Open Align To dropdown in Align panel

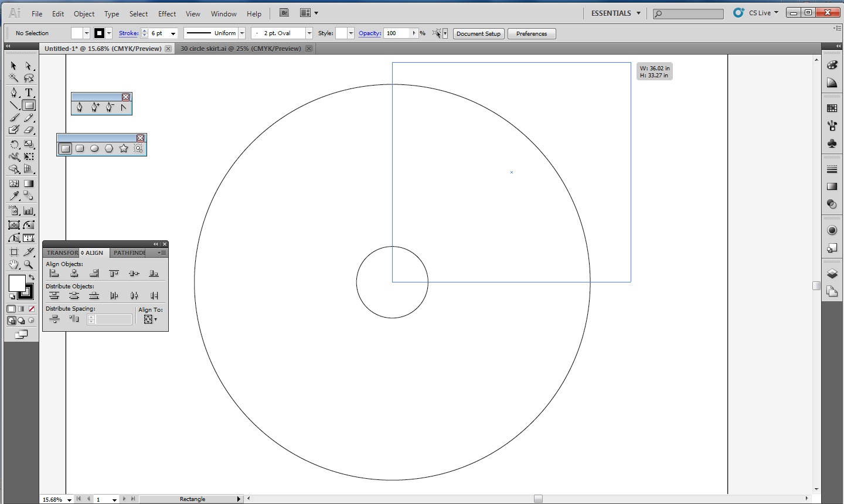pyautogui.click(x=151, y=319)
